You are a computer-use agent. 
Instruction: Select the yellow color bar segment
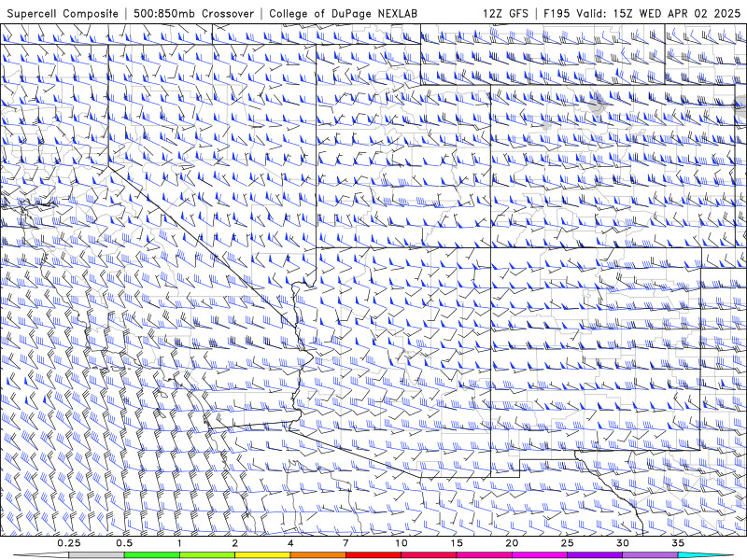pos(262,555)
